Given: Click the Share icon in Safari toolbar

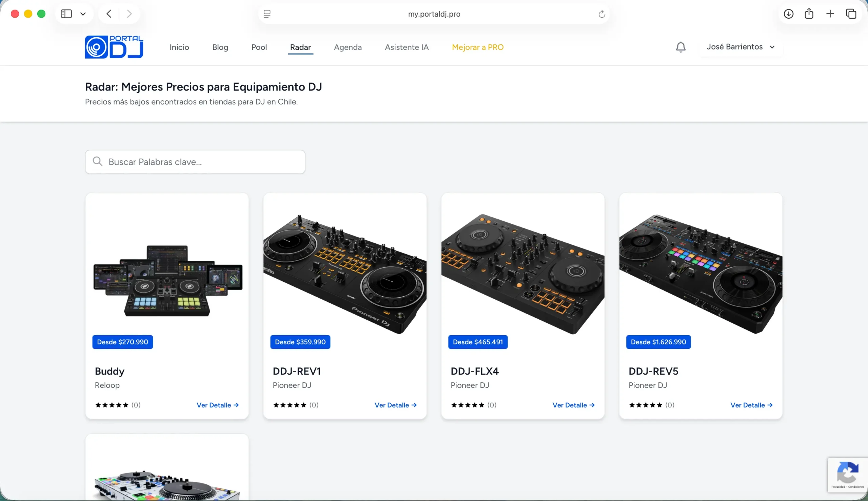Looking at the screenshot, I should point(809,14).
